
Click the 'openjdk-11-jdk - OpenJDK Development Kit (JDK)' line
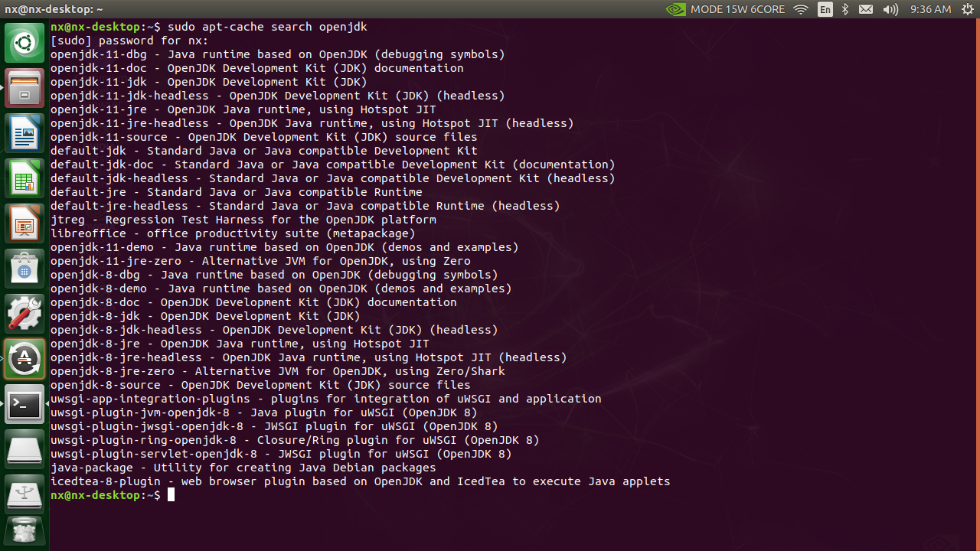point(209,82)
